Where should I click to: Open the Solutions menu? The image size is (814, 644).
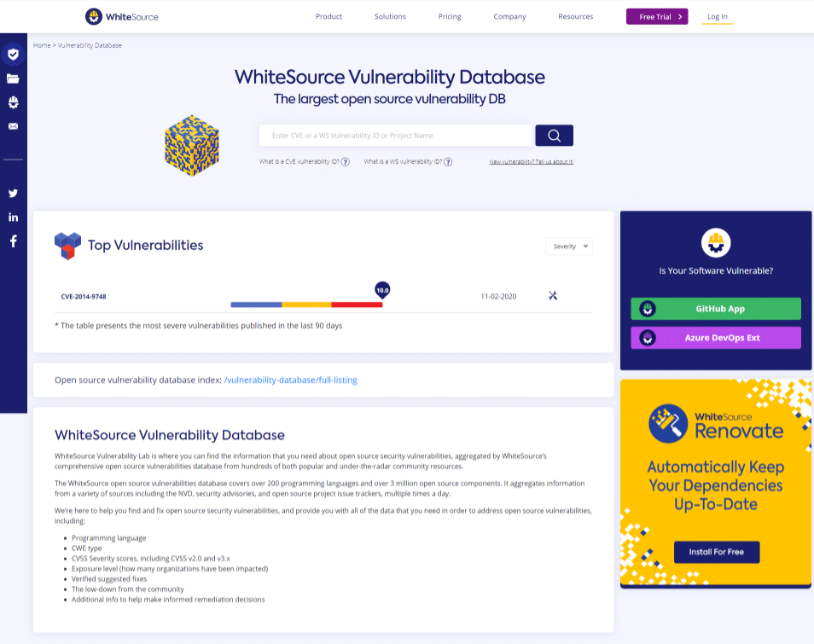[x=390, y=16]
